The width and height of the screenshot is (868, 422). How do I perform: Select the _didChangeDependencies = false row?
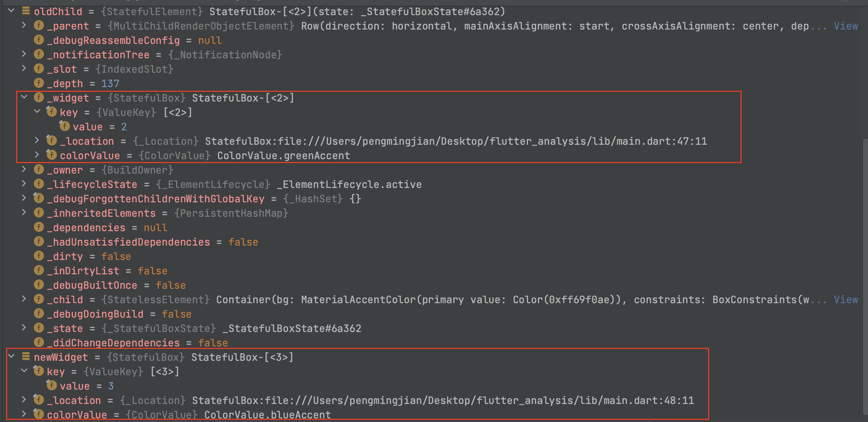pos(432,343)
